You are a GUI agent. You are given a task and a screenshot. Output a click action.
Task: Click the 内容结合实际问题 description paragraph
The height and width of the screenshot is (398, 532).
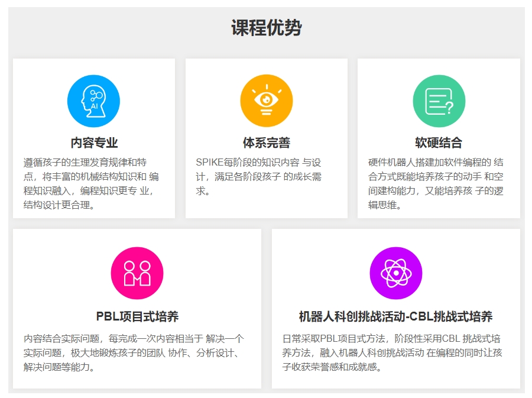click(x=134, y=352)
